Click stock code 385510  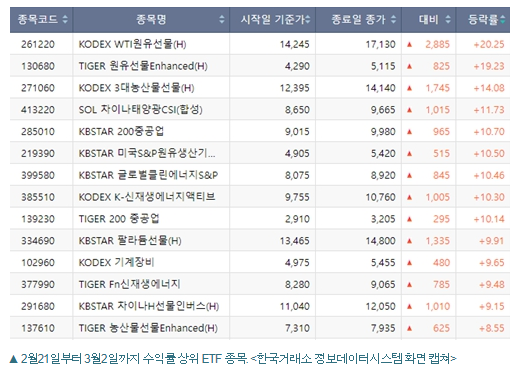coord(38,197)
